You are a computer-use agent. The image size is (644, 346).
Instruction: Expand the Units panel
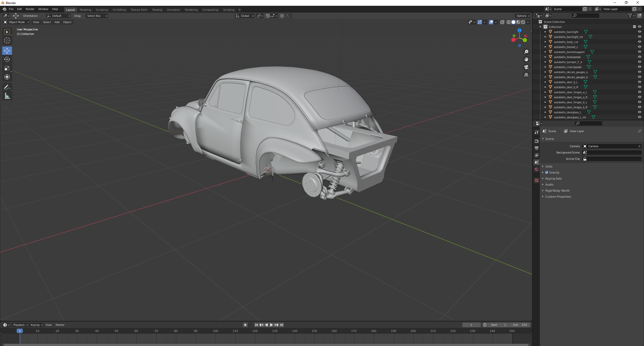[549, 166]
